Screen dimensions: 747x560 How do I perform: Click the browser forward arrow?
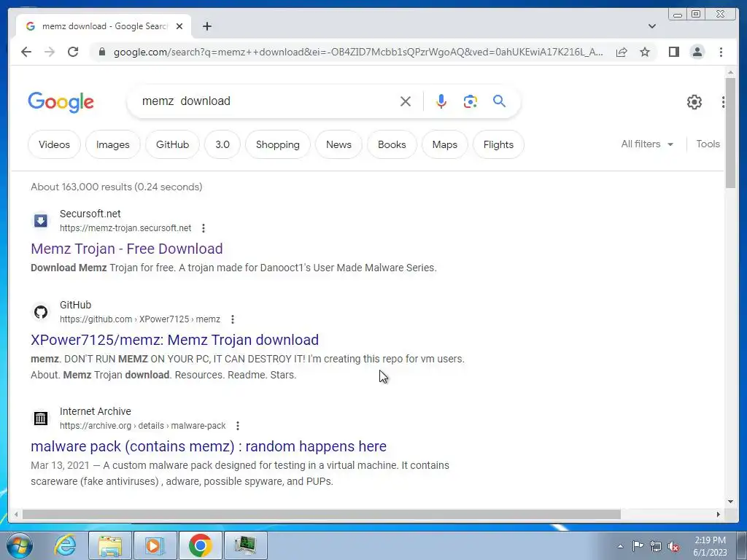pos(50,52)
